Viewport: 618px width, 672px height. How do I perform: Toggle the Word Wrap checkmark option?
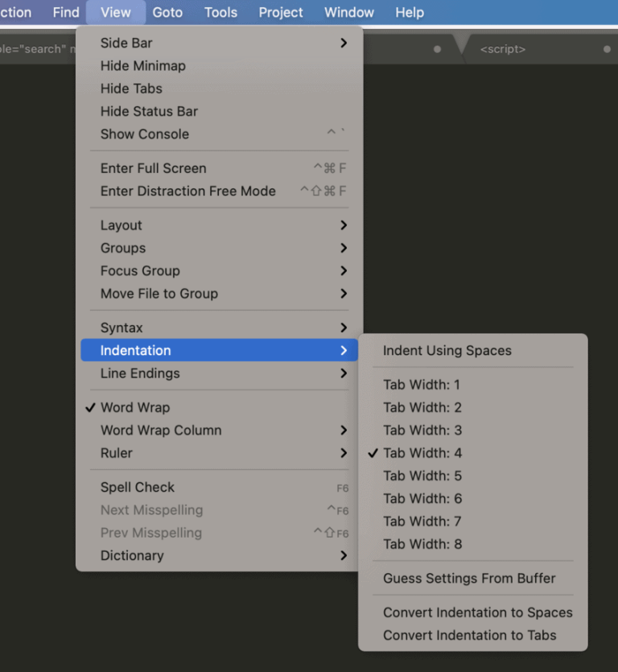click(x=135, y=407)
